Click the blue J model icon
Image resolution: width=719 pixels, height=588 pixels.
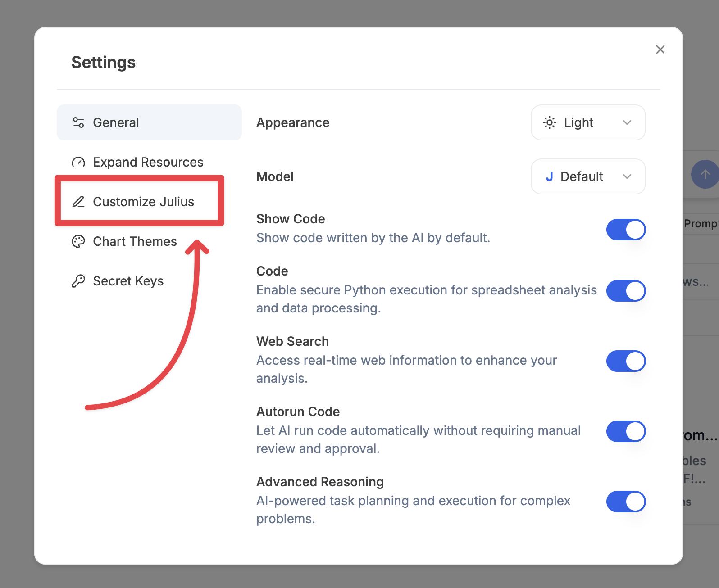pos(549,176)
